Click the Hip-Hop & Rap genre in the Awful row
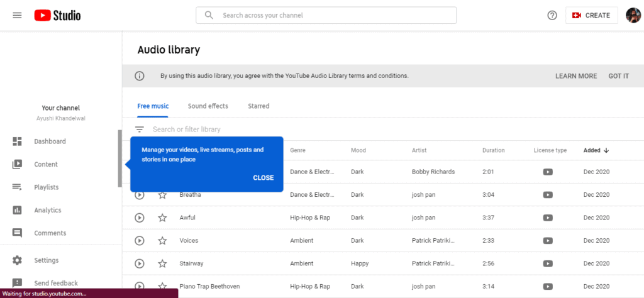The image size is (644, 298). pos(310,218)
